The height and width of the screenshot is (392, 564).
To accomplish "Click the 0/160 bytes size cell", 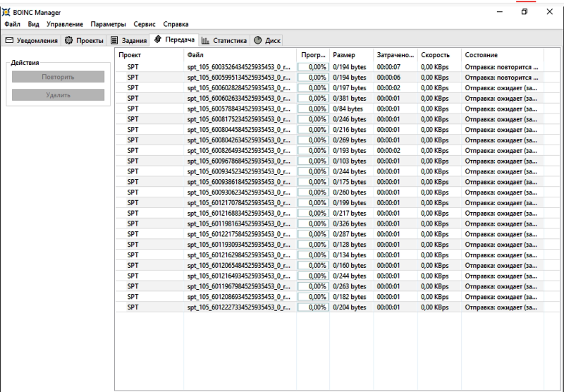I will 350,265.
